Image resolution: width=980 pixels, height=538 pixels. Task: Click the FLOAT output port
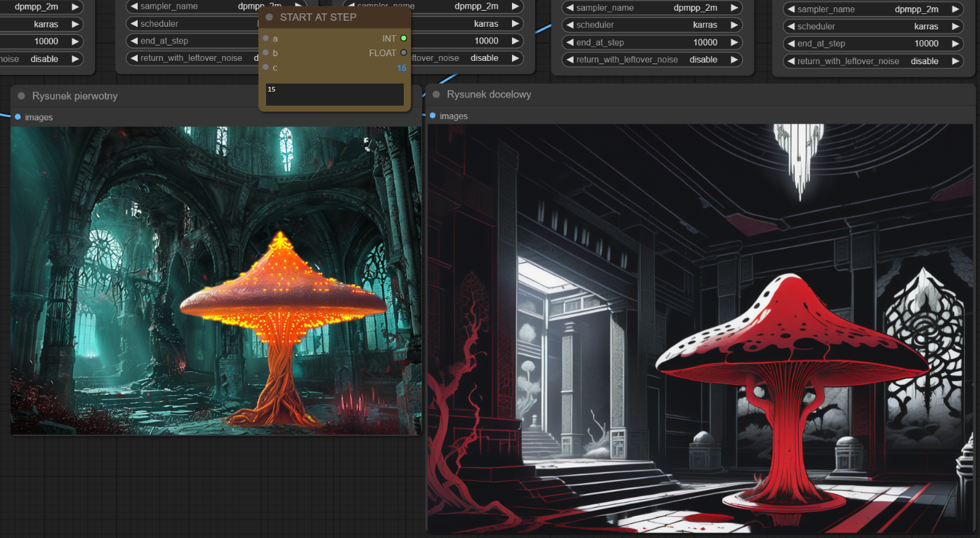coord(404,53)
